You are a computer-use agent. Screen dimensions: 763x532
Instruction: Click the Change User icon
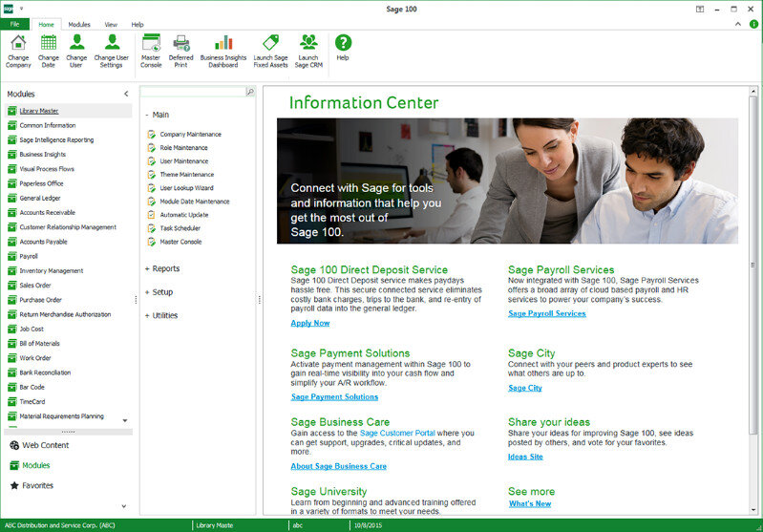click(x=76, y=43)
